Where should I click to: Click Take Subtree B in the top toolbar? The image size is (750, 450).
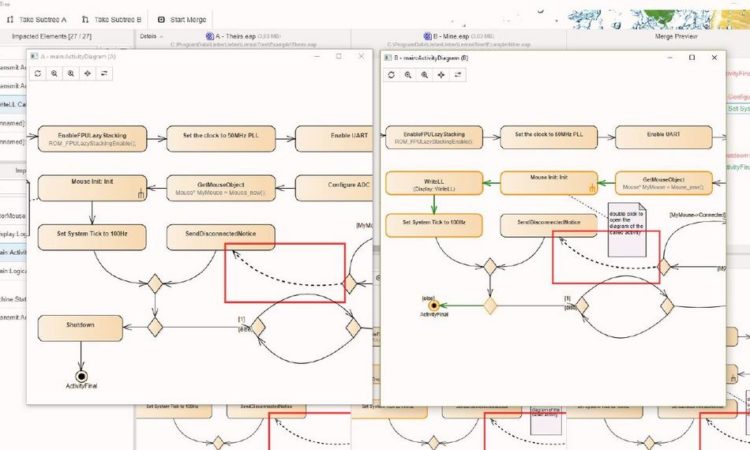coord(112,20)
